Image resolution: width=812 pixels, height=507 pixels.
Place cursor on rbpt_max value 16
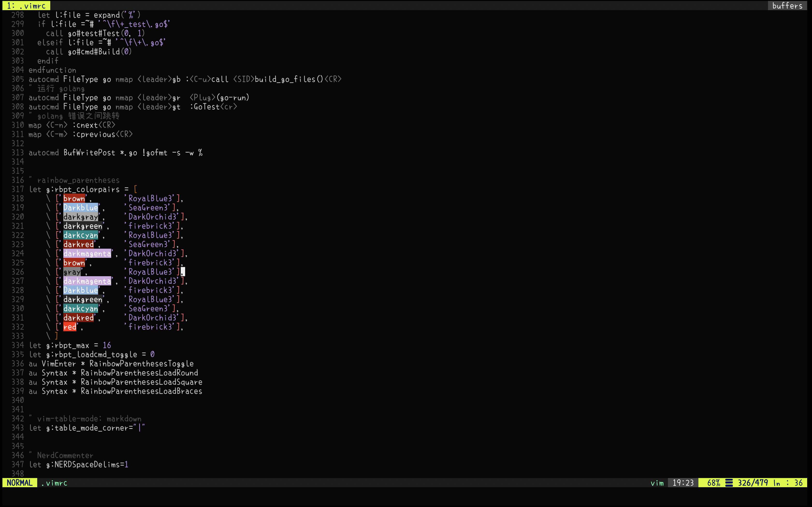tap(107, 345)
